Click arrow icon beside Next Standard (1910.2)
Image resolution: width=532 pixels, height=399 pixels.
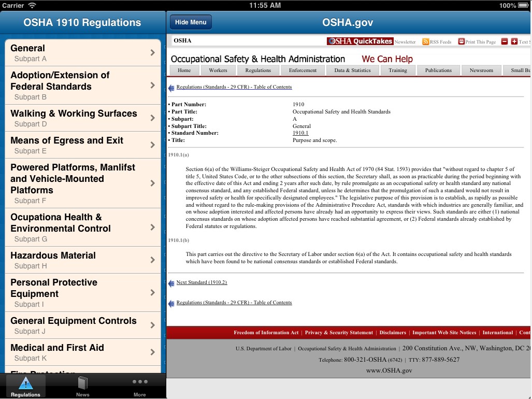pyautogui.click(x=171, y=283)
